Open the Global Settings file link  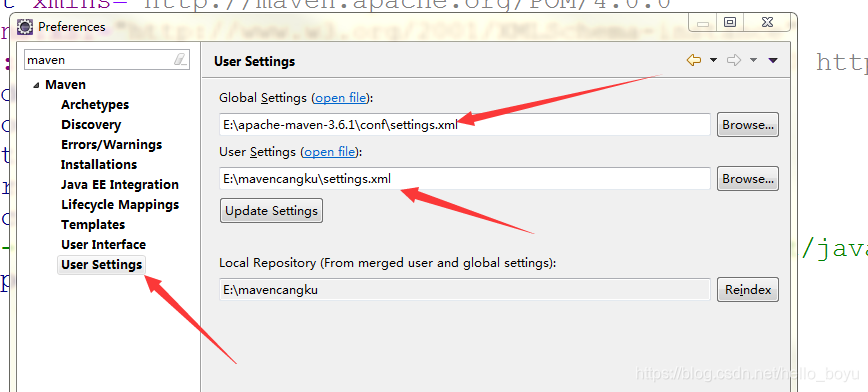[x=341, y=98]
